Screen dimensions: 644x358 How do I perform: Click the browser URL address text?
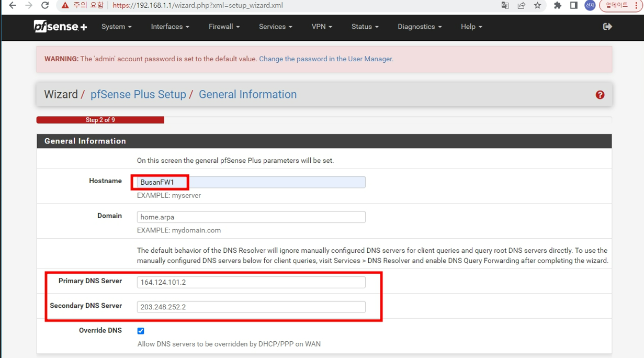click(198, 5)
